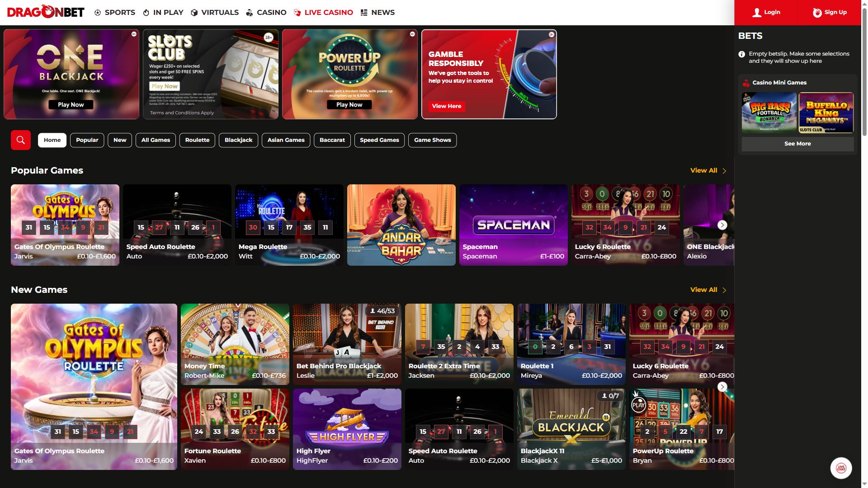Image resolution: width=868 pixels, height=488 pixels.
Task: Open High Flyer game tile
Action: [x=347, y=429]
